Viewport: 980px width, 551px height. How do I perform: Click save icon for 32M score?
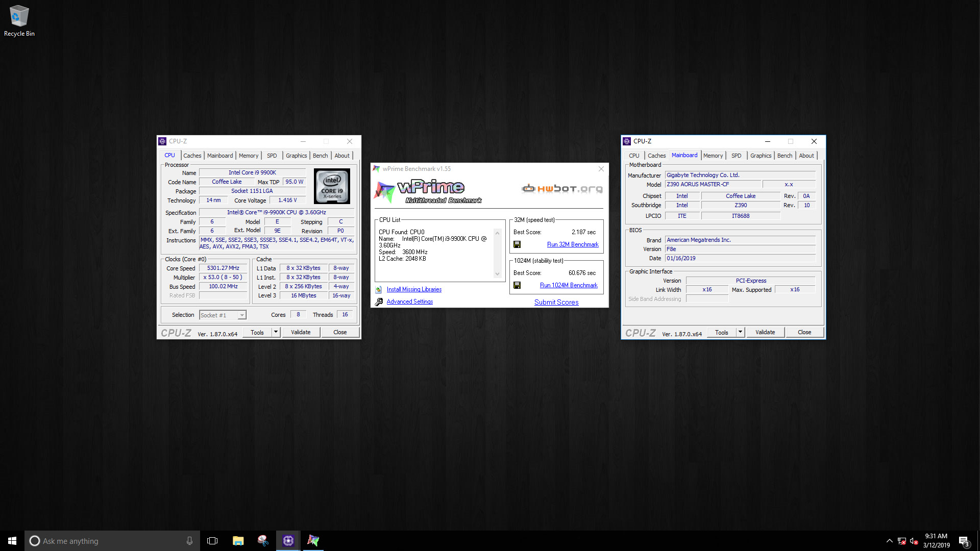pos(517,244)
